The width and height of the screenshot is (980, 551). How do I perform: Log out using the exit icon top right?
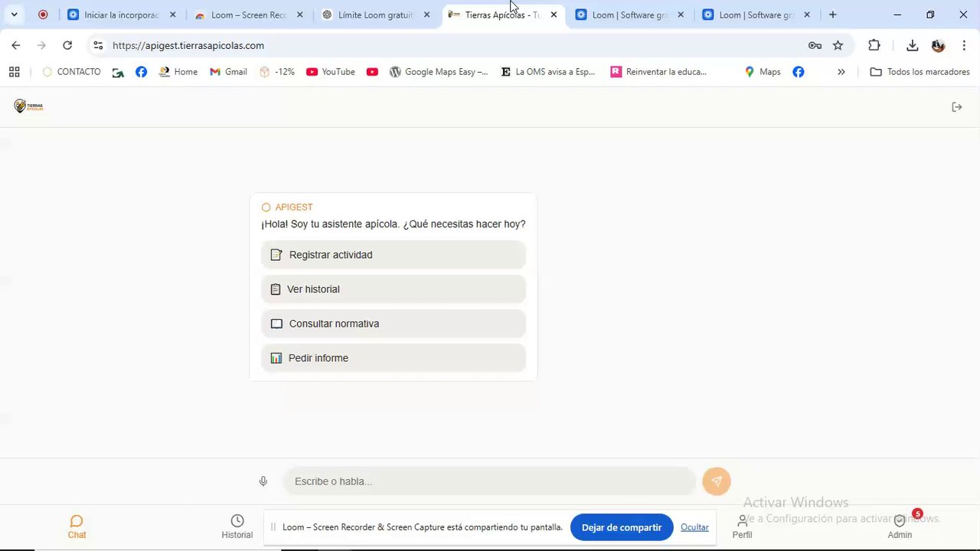[x=957, y=107]
